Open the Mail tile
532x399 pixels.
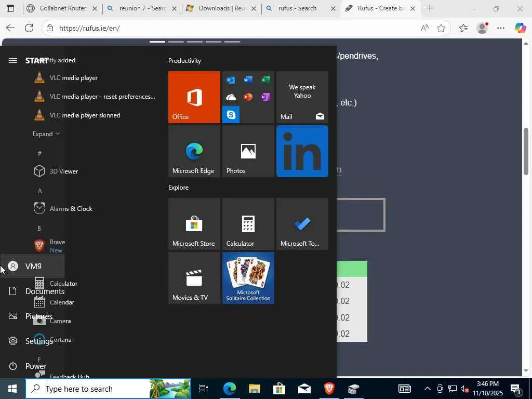pyautogui.click(x=302, y=97)
